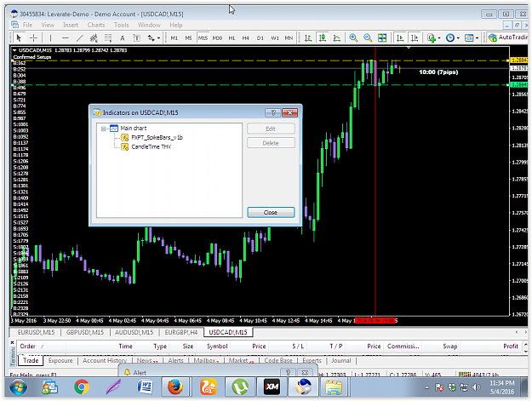Switch to Journal terminal tab

[x=341, y=360]
